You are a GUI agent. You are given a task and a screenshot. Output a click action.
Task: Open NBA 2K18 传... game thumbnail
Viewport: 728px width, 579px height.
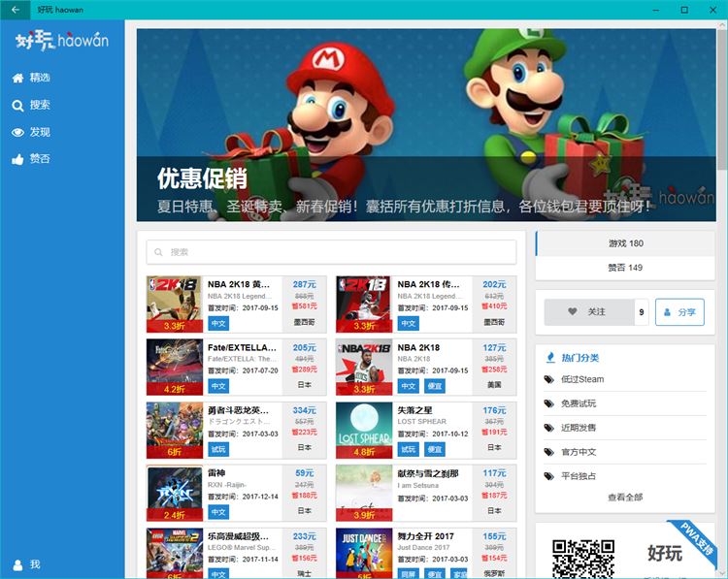click(x=364, y=305)
